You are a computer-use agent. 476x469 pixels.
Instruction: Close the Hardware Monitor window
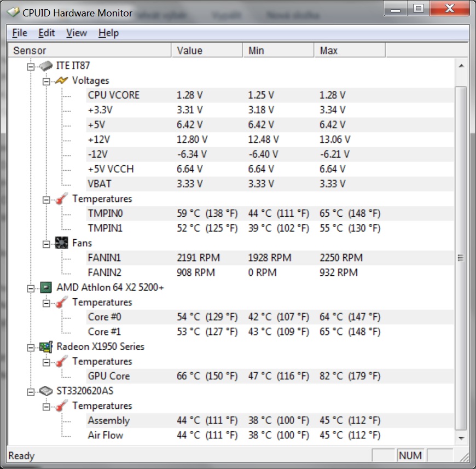450,9
